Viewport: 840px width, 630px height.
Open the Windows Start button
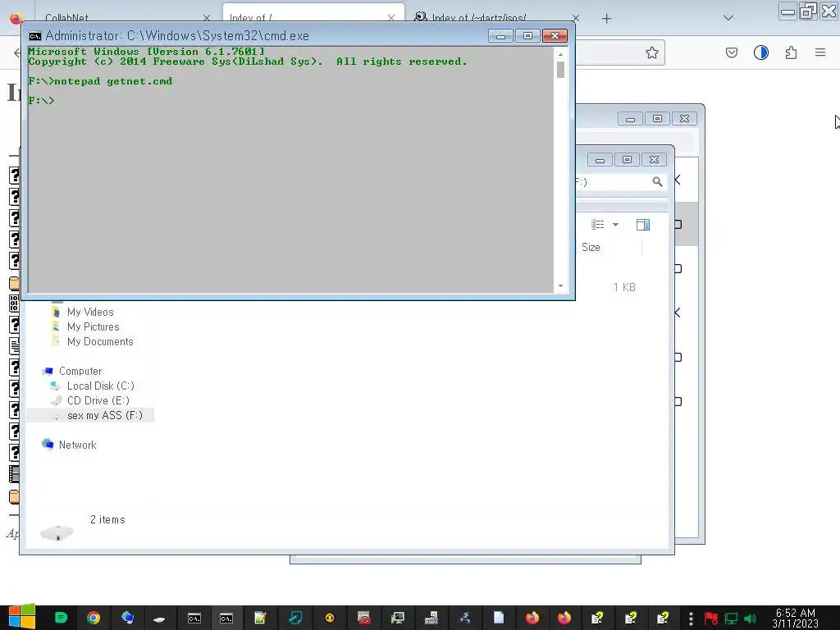[21, 618]
